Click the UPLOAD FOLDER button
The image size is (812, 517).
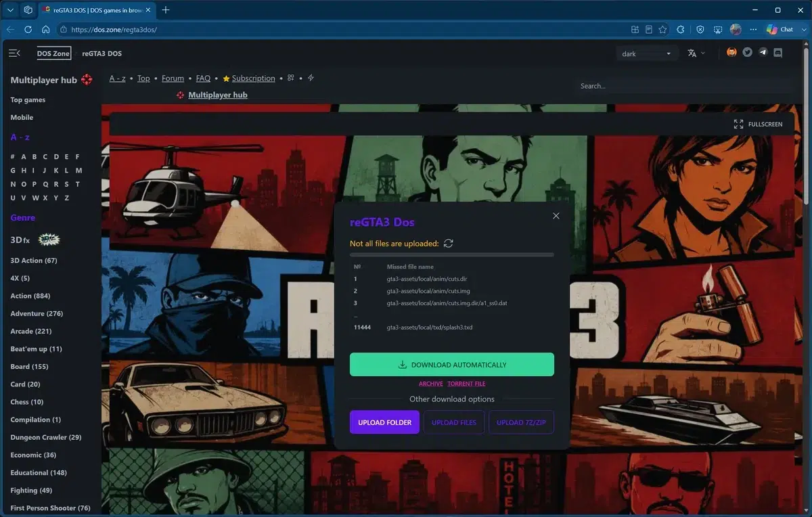384,422
